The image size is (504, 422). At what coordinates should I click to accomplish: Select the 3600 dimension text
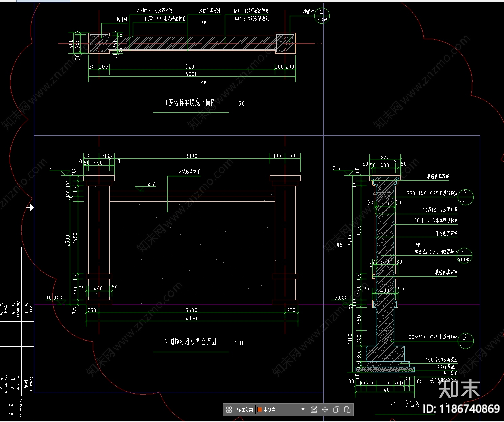click(x=191, y=310)
